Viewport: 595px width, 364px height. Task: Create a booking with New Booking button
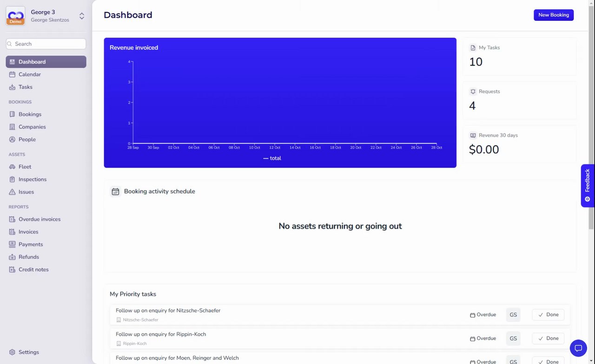554,15
